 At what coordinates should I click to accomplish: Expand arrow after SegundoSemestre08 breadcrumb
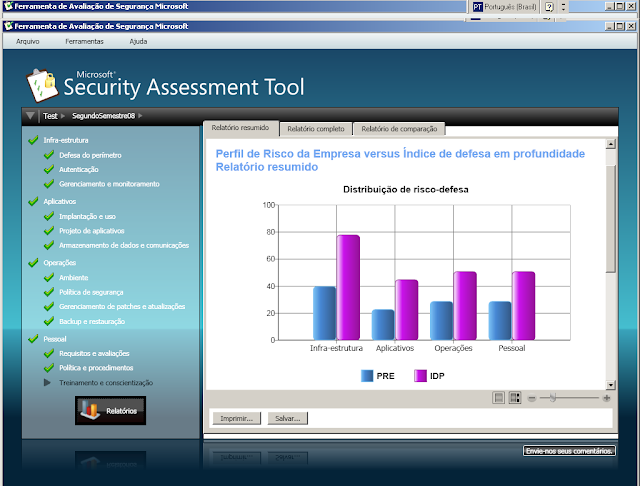[140, 116]
